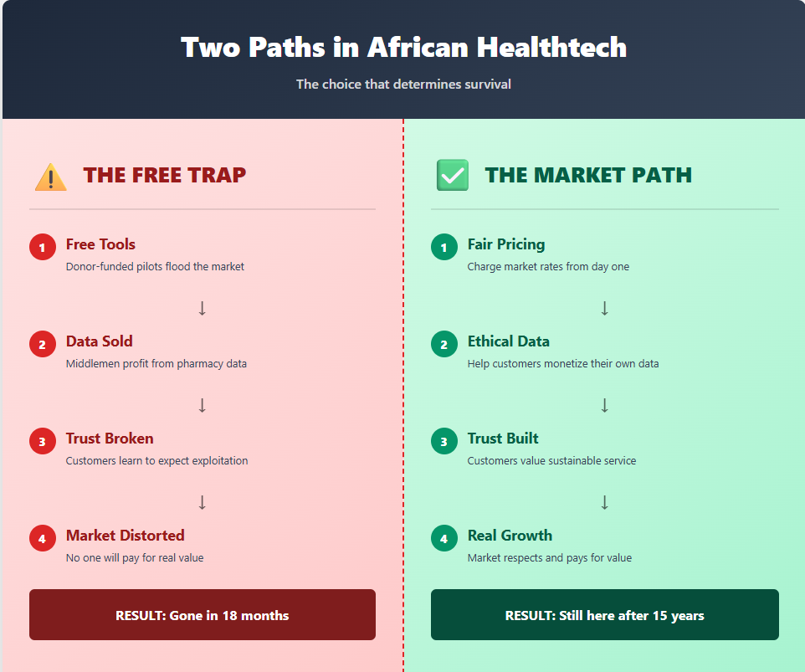The width and height of the screenshot is (805, 672).
Task: Click the green checkmark icon
Action: 452,176
